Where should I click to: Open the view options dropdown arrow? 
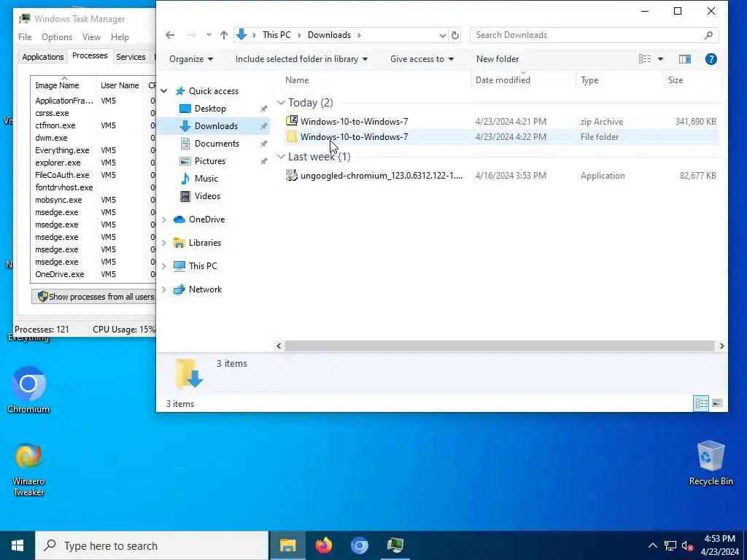pos(660,59)
